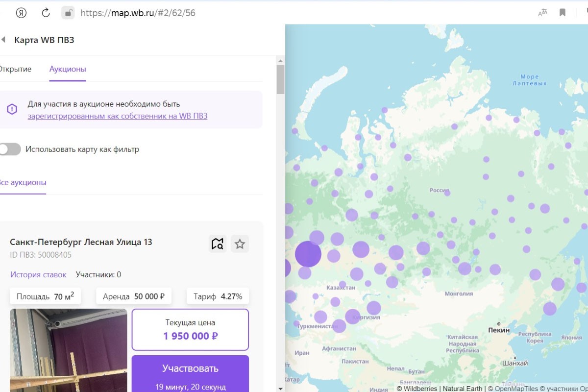Screen dimensions: 588x392
Task: Click the current price 1 950 000 ₽
Action: tap(191, 336)
